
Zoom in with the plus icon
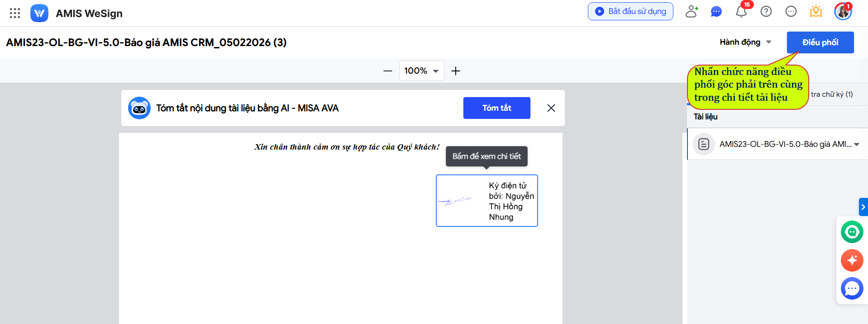(x=456, y=71)
